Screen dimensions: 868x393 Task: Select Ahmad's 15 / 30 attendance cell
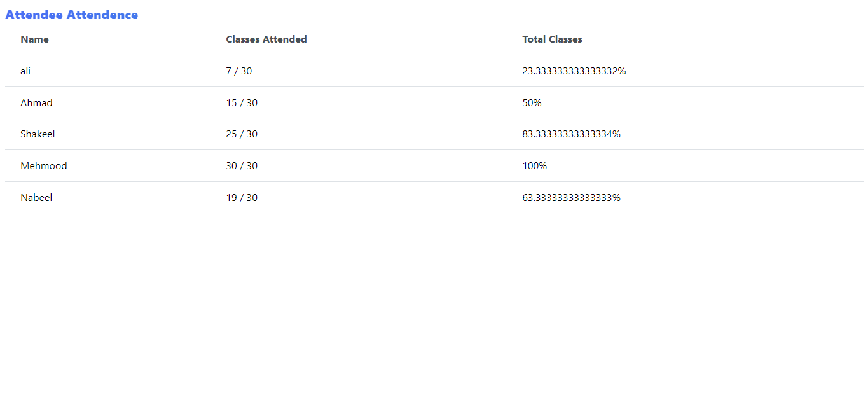[x=242, y=102]
